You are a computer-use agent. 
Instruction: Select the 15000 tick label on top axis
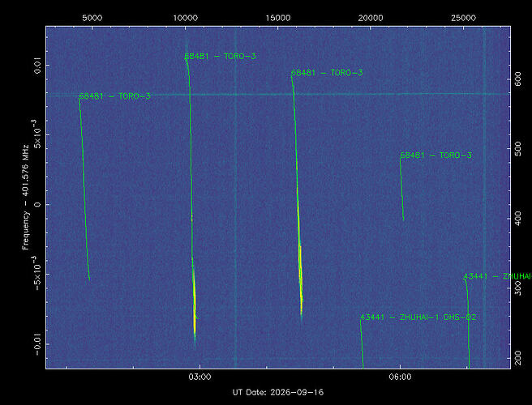point(278,18)
